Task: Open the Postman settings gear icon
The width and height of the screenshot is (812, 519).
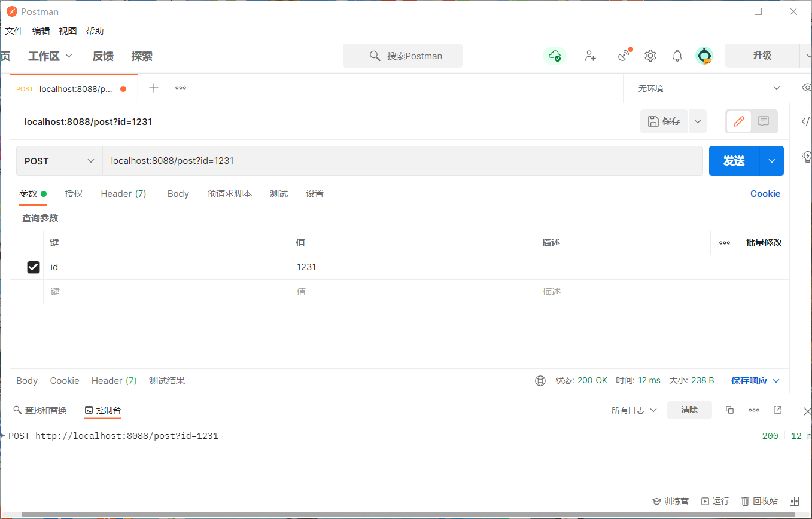Action: [650, 55]
